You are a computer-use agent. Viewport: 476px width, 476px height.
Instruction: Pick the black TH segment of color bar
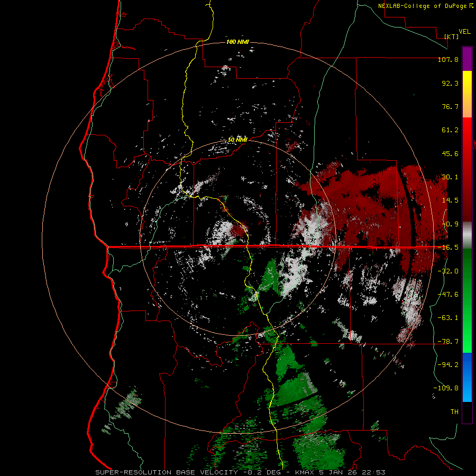pyautogui.click(x=467, y=413)
